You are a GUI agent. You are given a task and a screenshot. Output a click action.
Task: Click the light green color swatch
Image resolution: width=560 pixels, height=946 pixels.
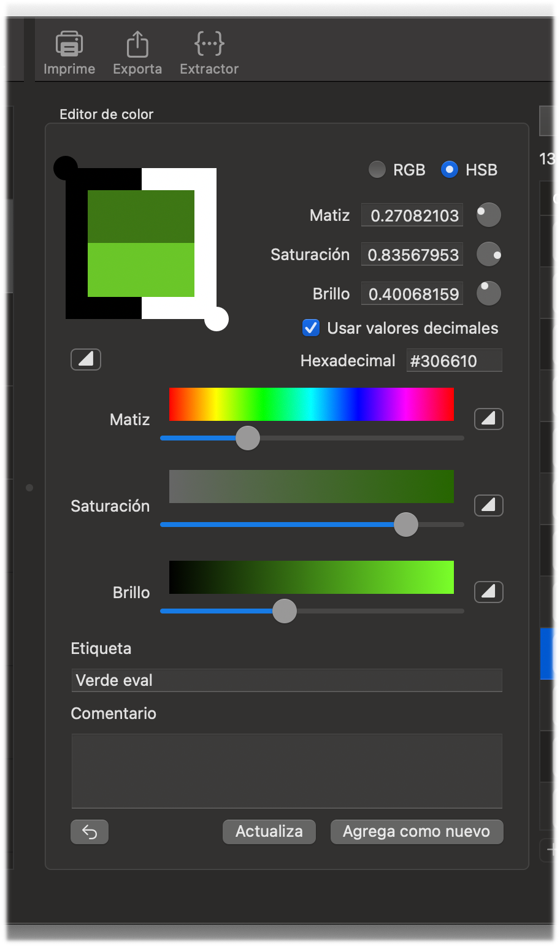pos(141,270)
